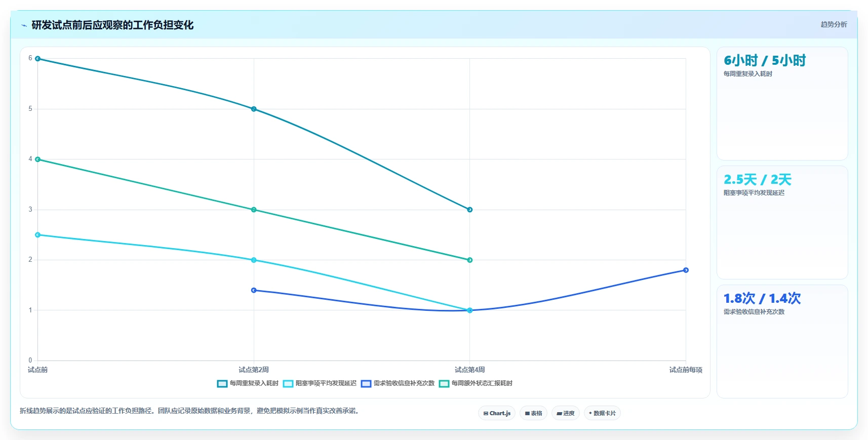
Task: Click the 阻塞事项平均发现延迟 caption in the second card
Action: coord(754,193)
